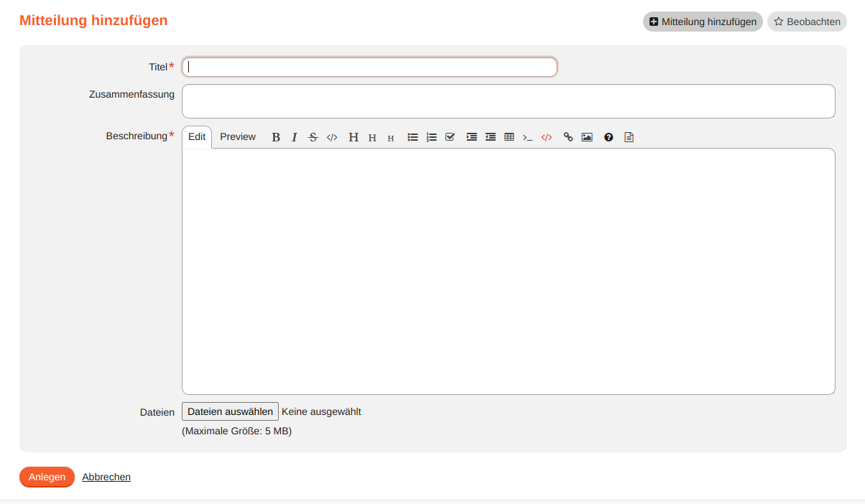Click the Abbrechen link to cancel
The width and height of the screenshot is (865, 504).
coord(106,477)
